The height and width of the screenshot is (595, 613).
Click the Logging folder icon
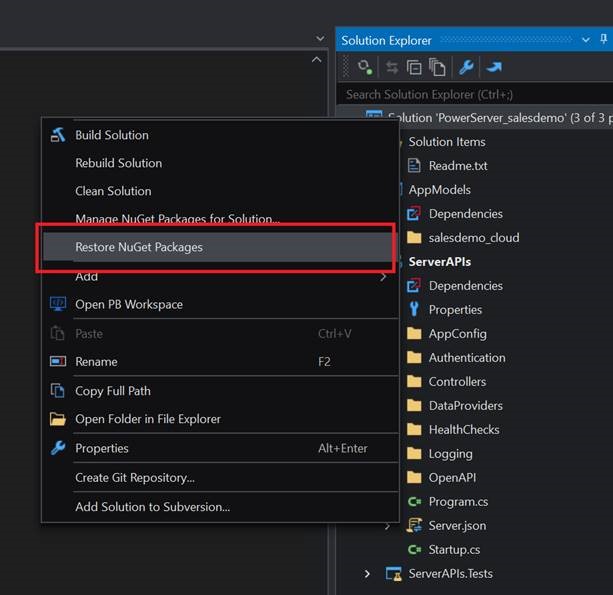[x=414, y=453]
